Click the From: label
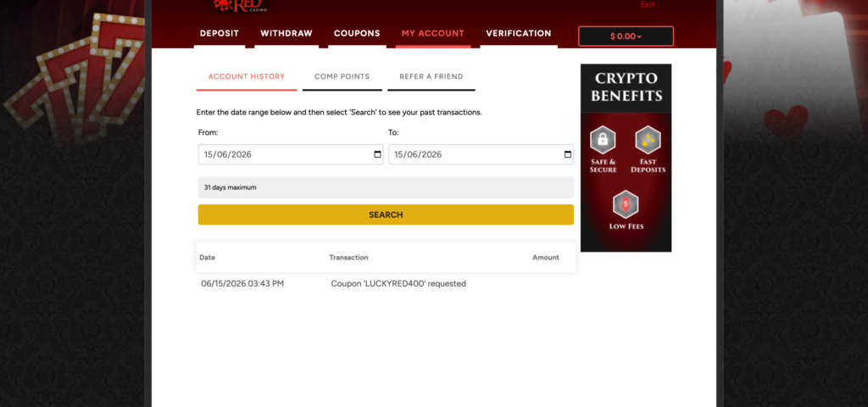Screen dimensions: 868x407 click(x=209, y=133)
